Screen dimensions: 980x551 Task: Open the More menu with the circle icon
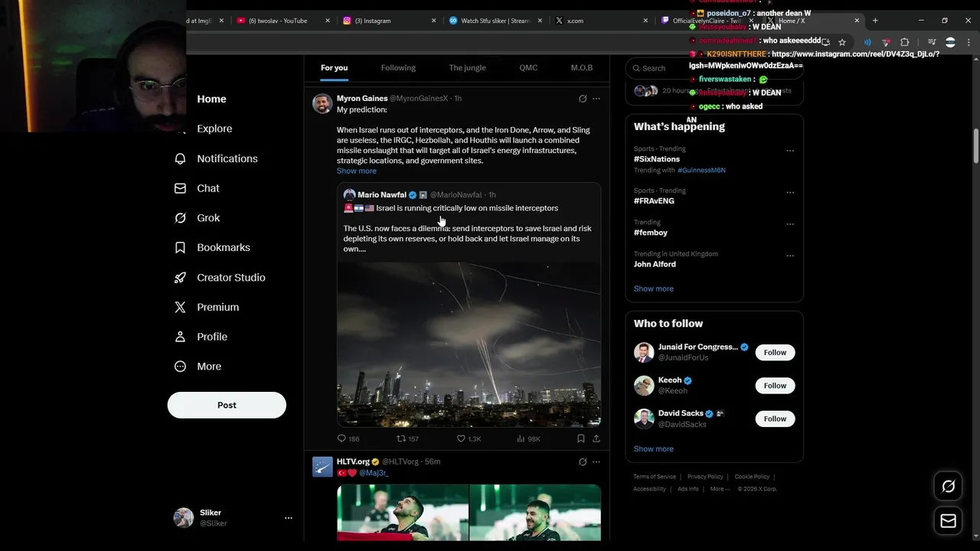[x=180, y=367]
